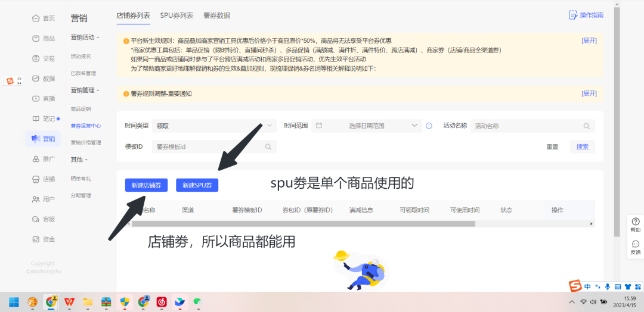The width and height of the screenshot is (644, 312).
Task: Select the highlighted 营销 sidebar item
Action: (x=43, y=139)
